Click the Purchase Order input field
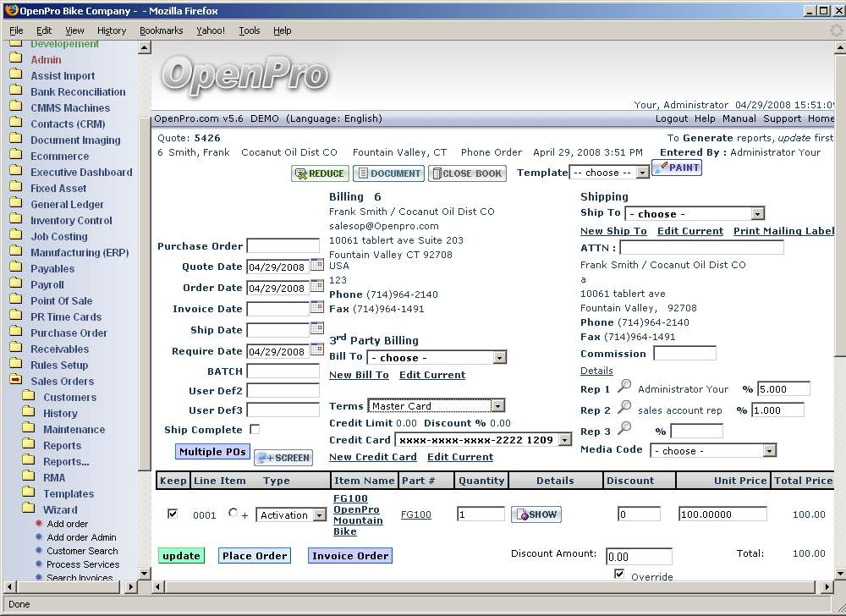The image size is (846, 616). 283,246
